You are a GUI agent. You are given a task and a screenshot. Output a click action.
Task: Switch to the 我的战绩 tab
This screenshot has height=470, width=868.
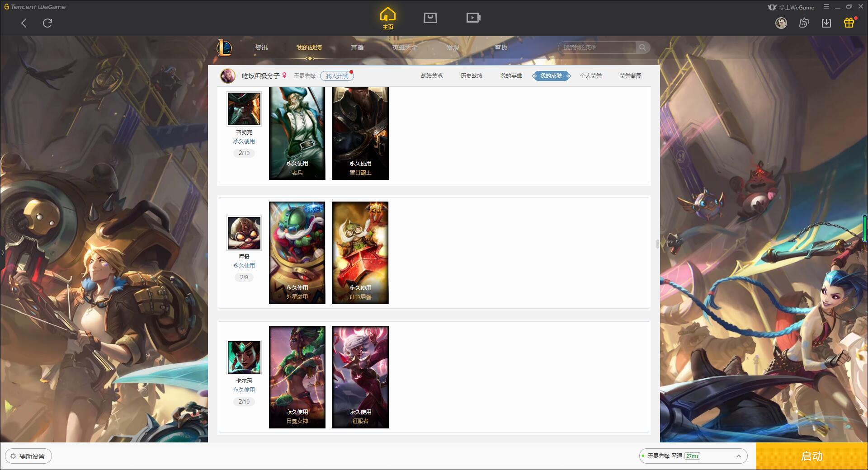coord(309,47)
